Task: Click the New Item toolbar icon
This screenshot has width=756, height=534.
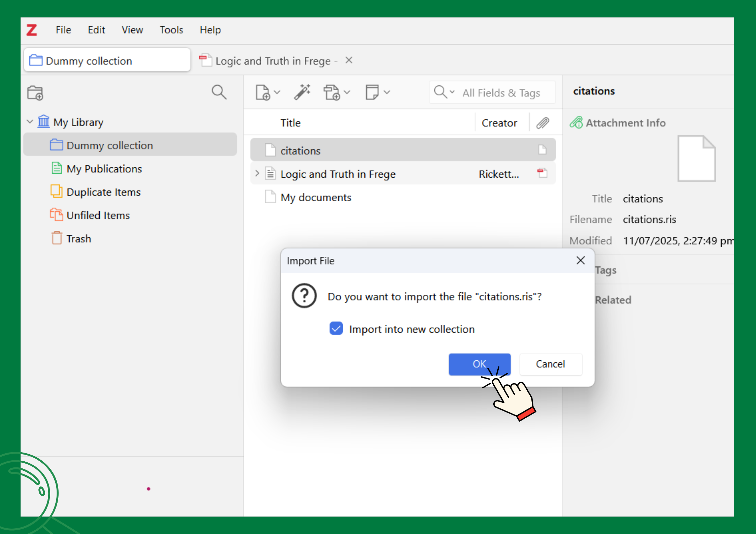Action: coord(263,92)
